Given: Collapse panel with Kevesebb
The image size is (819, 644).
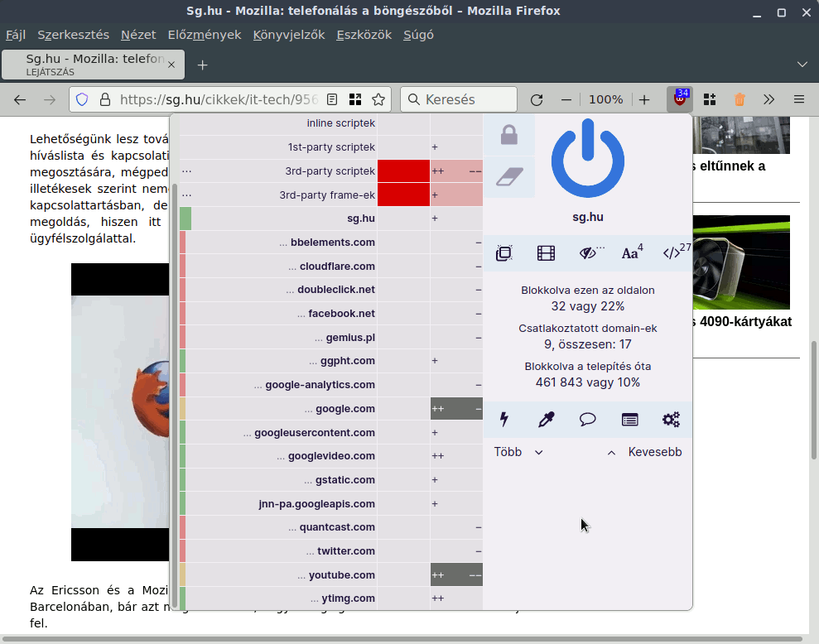Looking at the screenshot, I should [x=644, y=452].
